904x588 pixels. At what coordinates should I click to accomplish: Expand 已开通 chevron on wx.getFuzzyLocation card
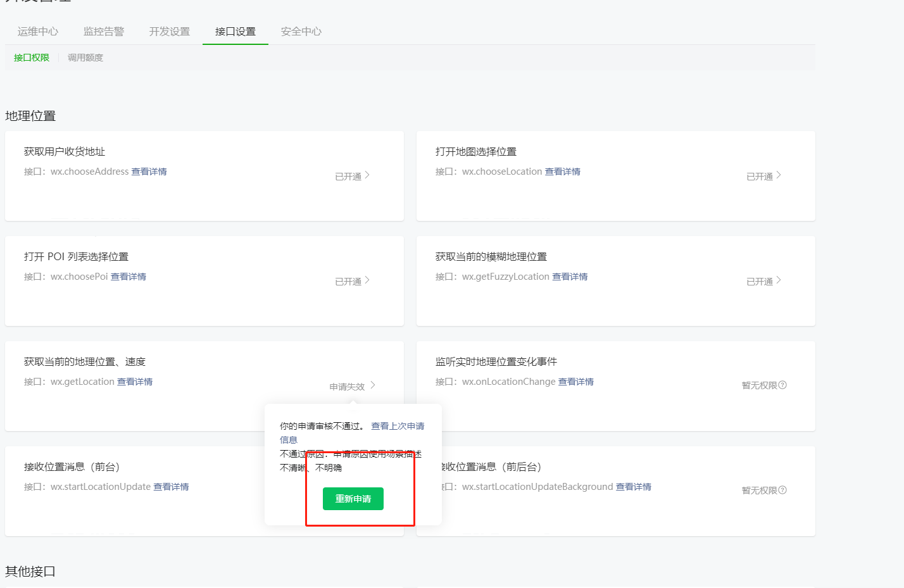[779, 280]
